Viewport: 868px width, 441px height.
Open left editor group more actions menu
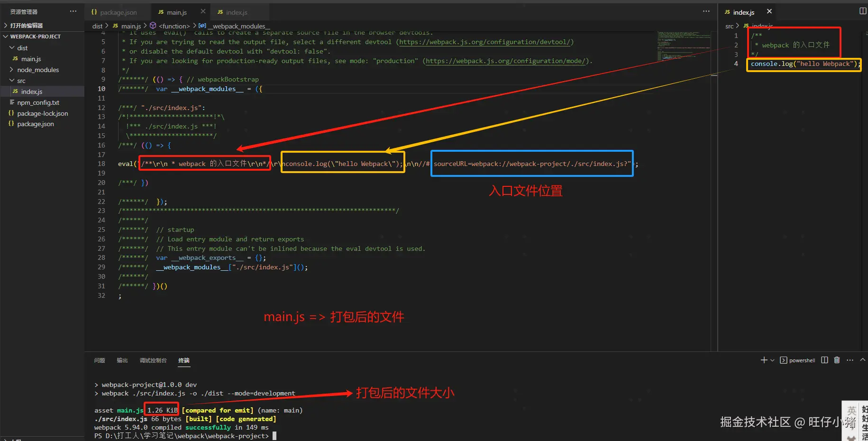pyautogui.click(x=706, y=11)
